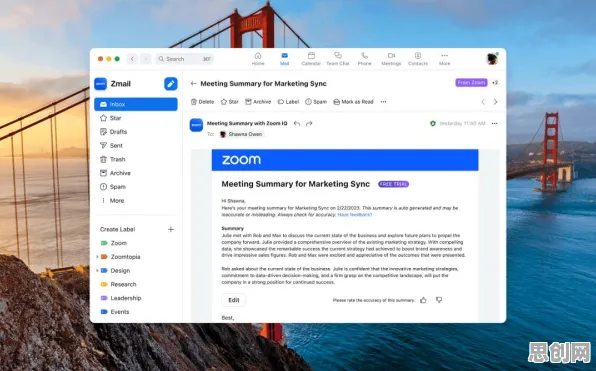Viewport: 596px width, 371px height.
Task: Click the FREE TRIAL badge
Action: (393, 184)
